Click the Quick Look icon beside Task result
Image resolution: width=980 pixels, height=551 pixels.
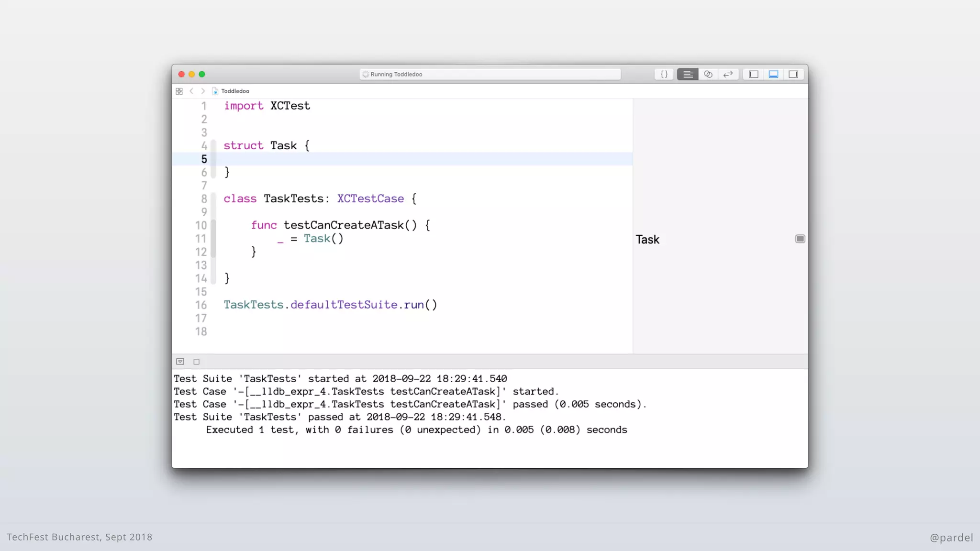pos(800,239)
